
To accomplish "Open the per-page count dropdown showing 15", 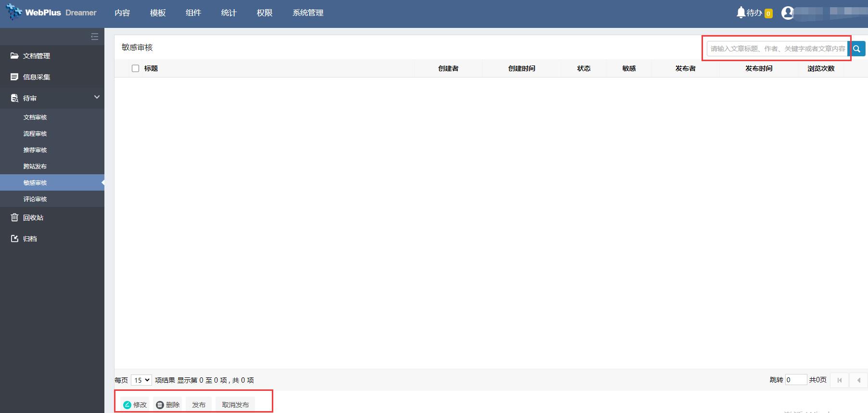I will (x=141, y=380).
